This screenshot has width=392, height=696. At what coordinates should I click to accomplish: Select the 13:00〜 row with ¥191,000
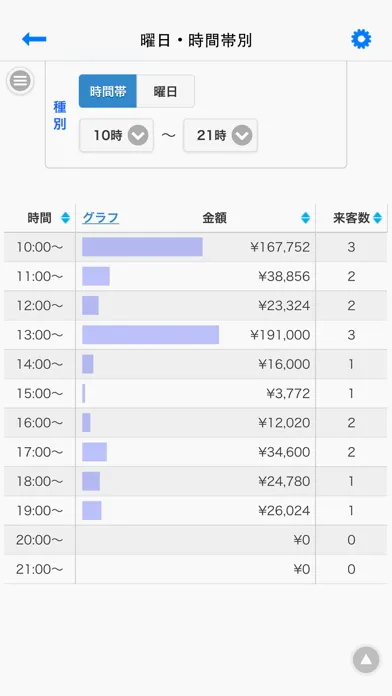[x=196, y=335]
